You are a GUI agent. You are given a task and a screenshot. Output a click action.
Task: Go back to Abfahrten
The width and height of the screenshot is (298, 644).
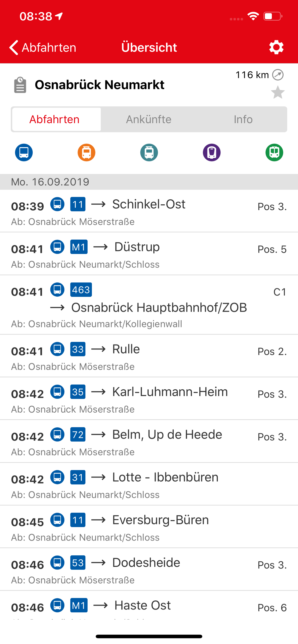42,47
